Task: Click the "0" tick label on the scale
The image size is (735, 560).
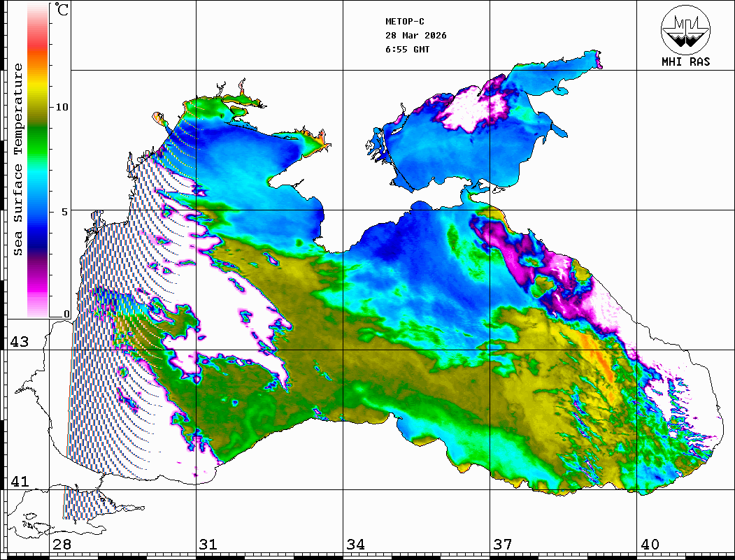Action: 66,315
